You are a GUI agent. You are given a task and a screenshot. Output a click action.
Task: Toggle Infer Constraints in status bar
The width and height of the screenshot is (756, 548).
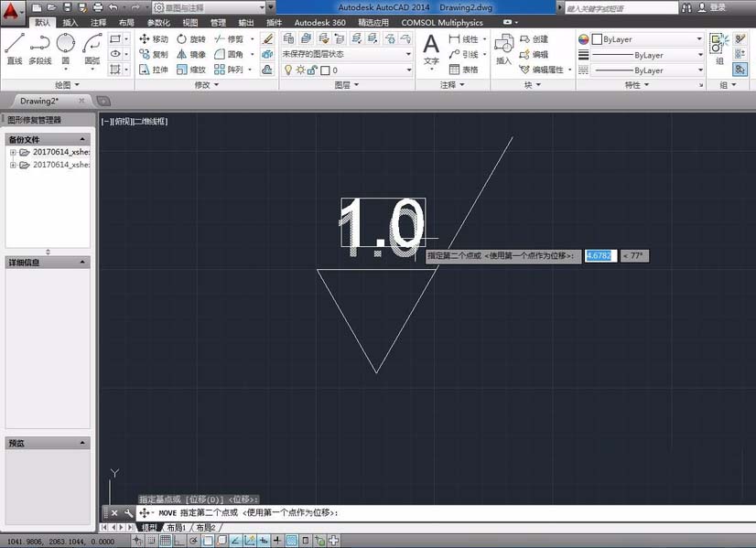click(x=137, y=541)
